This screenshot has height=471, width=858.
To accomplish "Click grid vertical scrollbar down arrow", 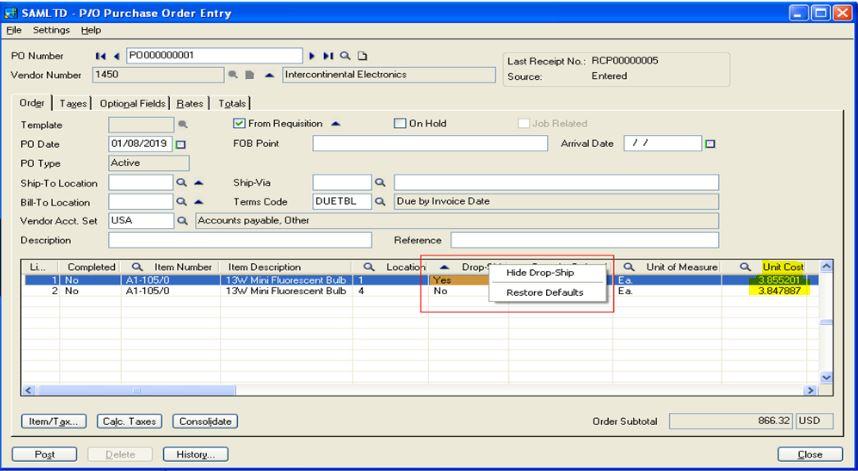I will [x=826, y=378].
